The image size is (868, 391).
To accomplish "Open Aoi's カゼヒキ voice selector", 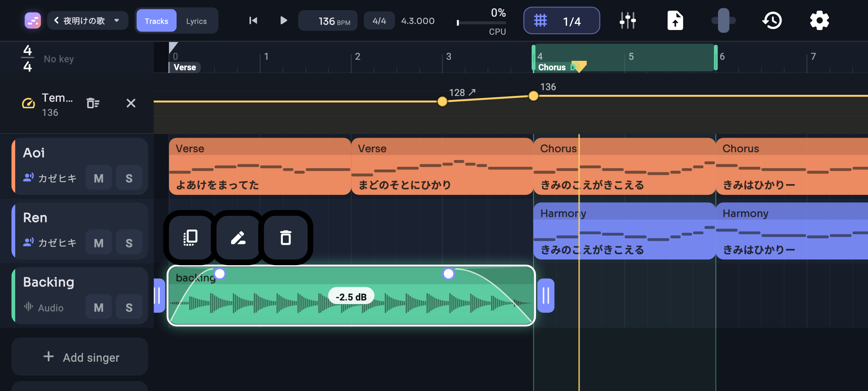I will pyautogui.click(x=50, y=178).
